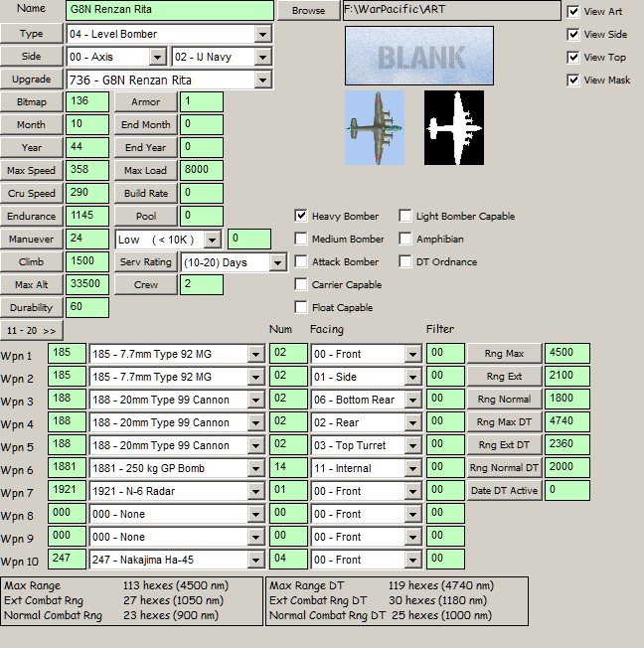Click the Name field with G8N Renzan Rita

click(170, 10)
